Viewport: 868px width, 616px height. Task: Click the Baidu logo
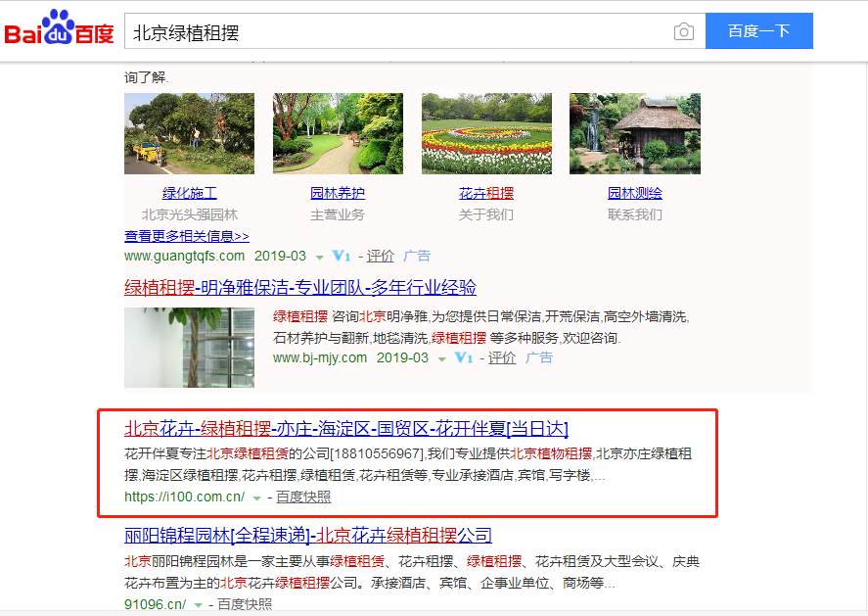(x=59, y=29)
